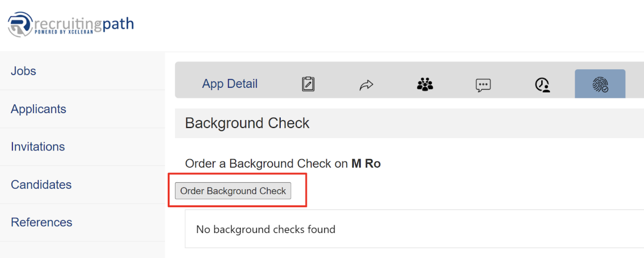Click the 'No background checks found' text

point(266,229)
